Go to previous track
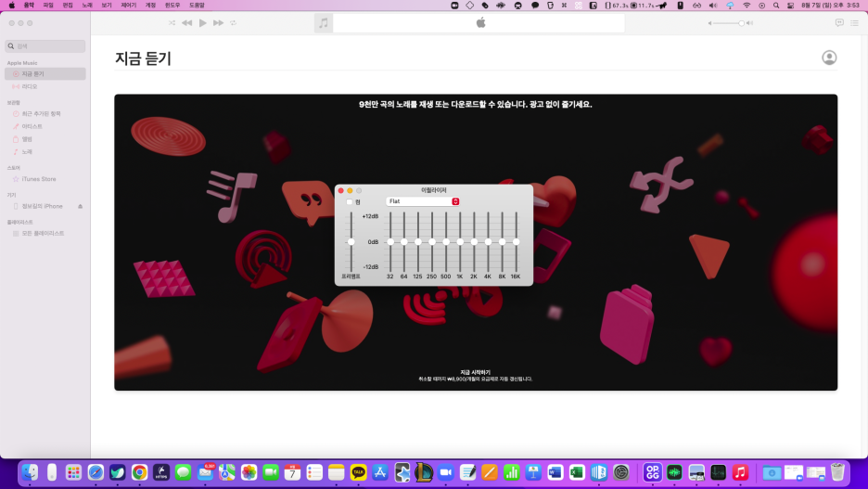Viewport: 868px width, 489px height. click(x=187, y=22)
